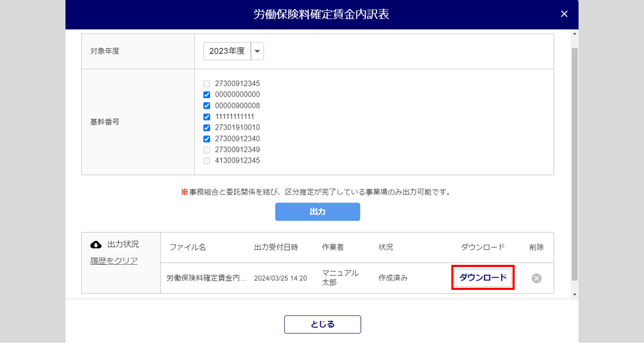
Task: Click the ファイル名 column header
Action: 188,247
